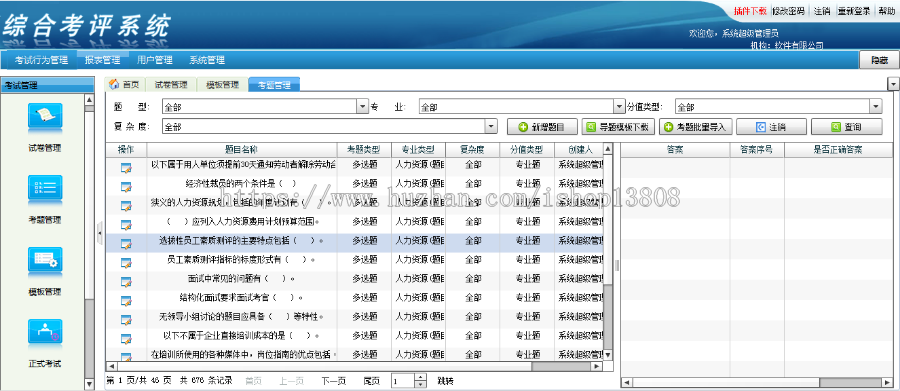Go to 下一页
900x391 pixels.
(x=333, y=381)
